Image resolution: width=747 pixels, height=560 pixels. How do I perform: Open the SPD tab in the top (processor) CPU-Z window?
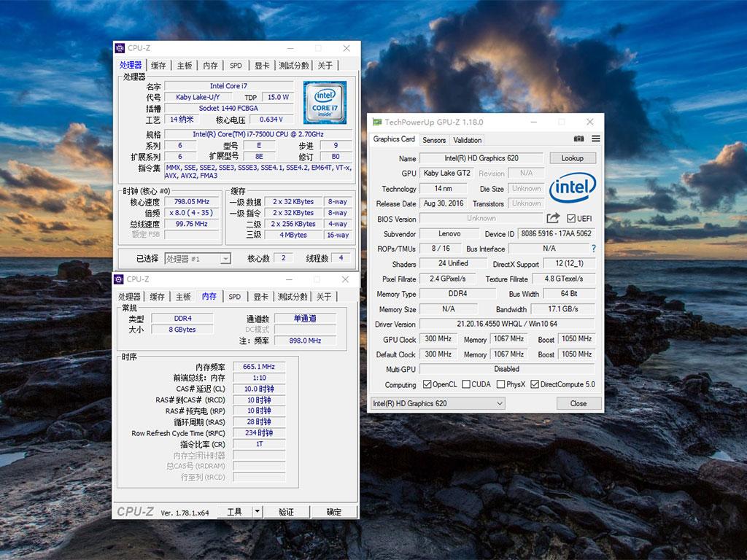pyautogui.click(x=236, y=66)
